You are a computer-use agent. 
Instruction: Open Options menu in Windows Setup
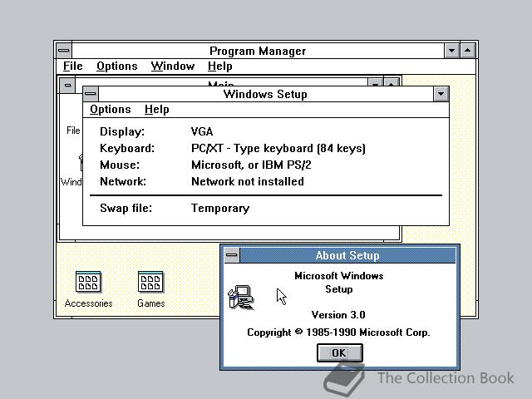[x=111, y=109]
